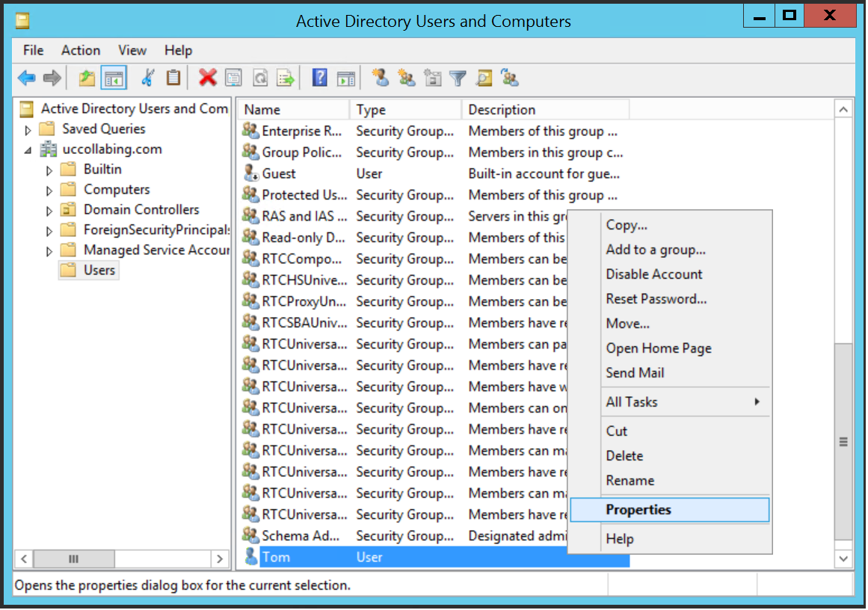
Task: Expand the Saved Queries node
Action: [28, 131]
